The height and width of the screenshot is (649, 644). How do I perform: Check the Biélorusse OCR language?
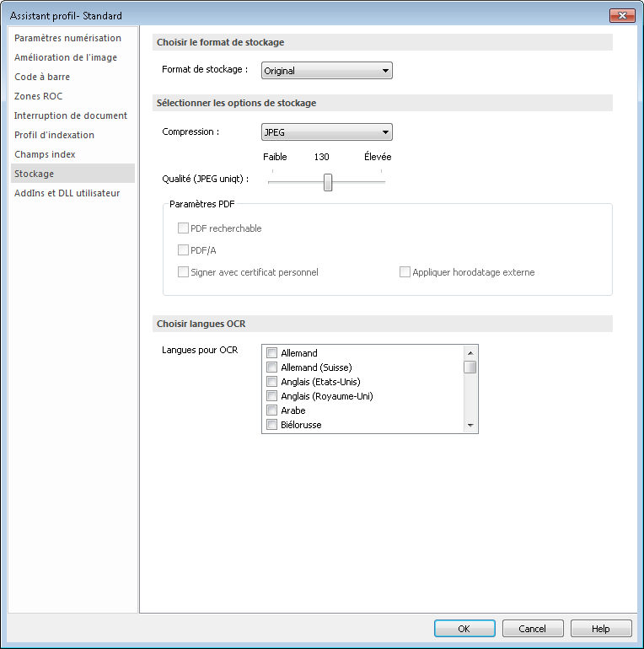click(271, 425)
